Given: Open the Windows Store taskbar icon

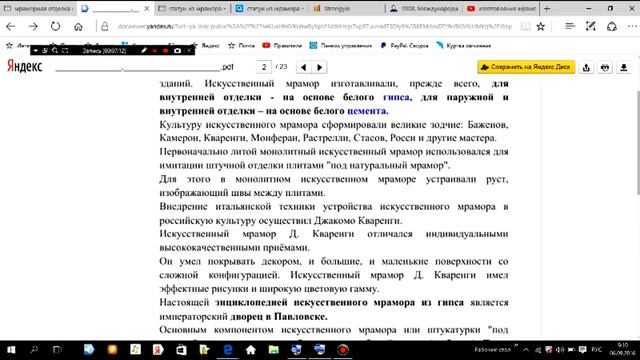Looking at the screenshot, I should point(181,350).
